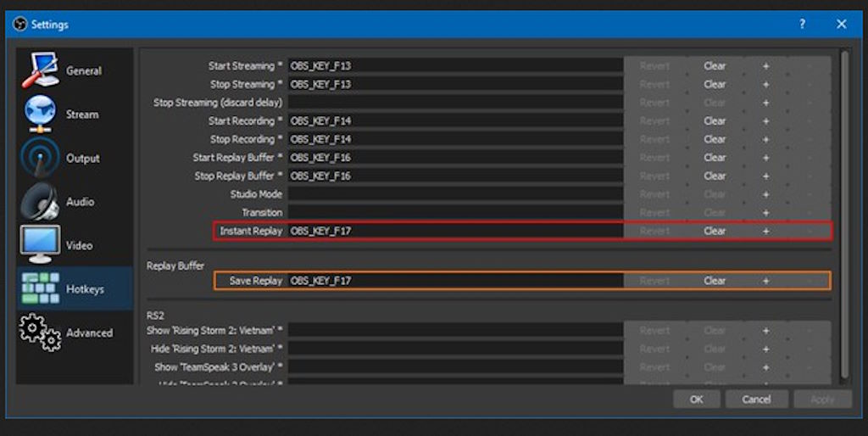Clear the Save Replay hotkey
Image resolution: width=868 pixels, height=436 pixels.
(715, 281)
